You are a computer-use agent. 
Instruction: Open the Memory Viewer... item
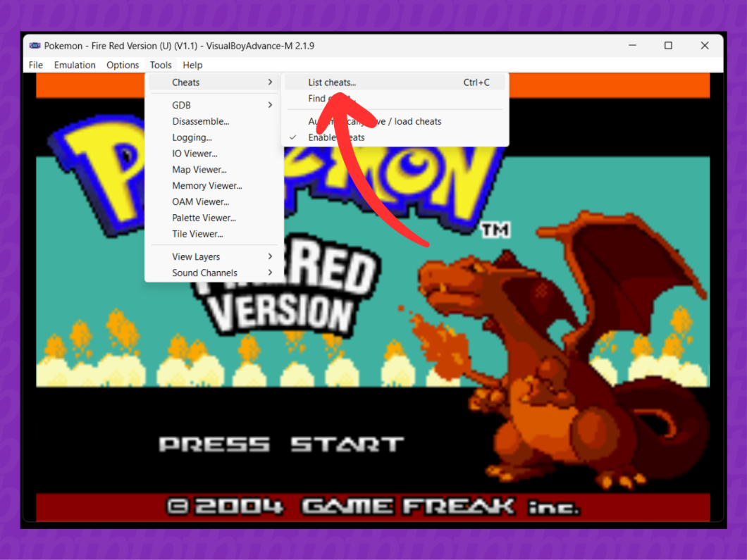click(214, 186)
